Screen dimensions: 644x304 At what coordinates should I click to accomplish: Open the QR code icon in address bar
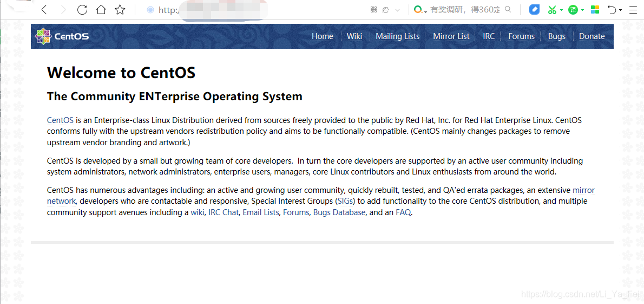373,9
